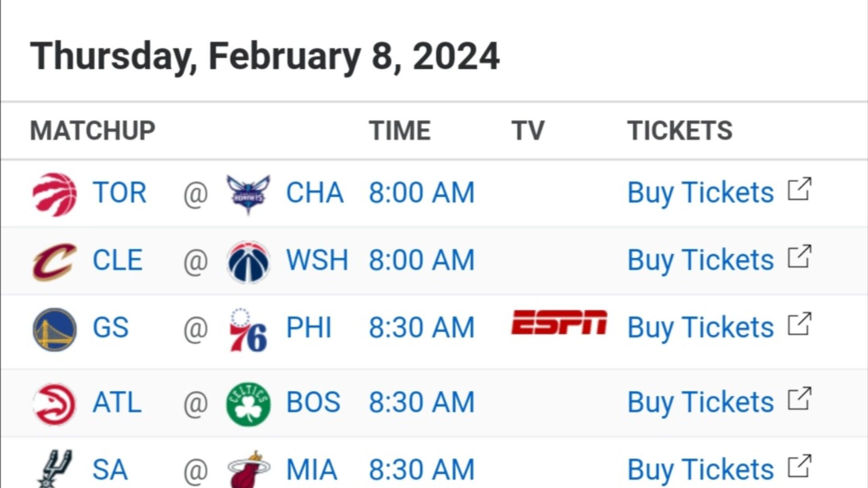Open the TOR team link
This screenshot has width=868, height=488.
point(119,193)
